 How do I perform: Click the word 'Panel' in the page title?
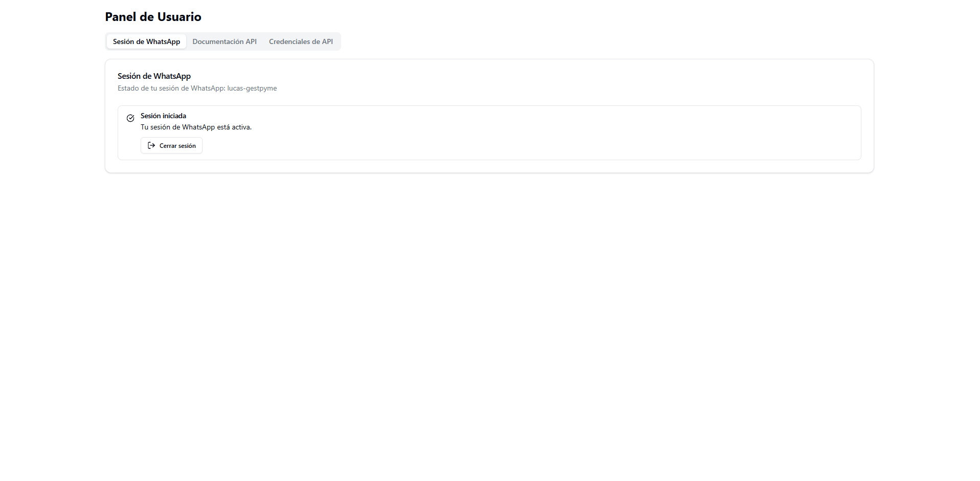[x=121, y=17]
